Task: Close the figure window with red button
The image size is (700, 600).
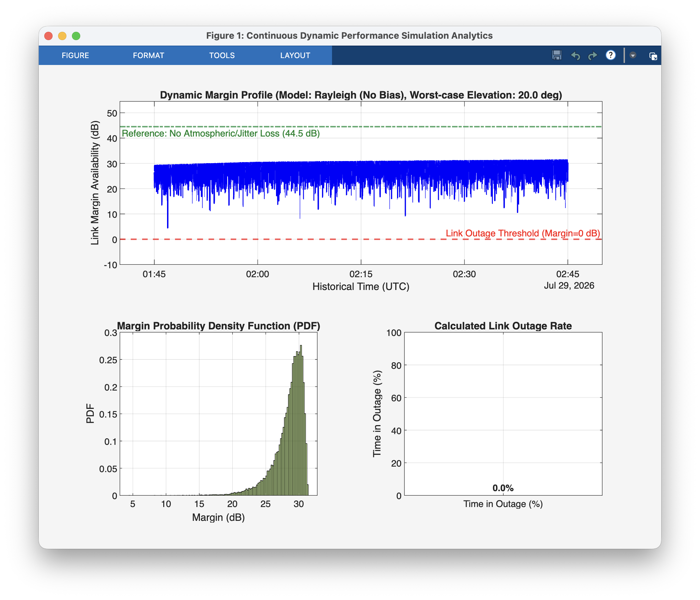Action: pyautogui.click(x=48, y=36)
